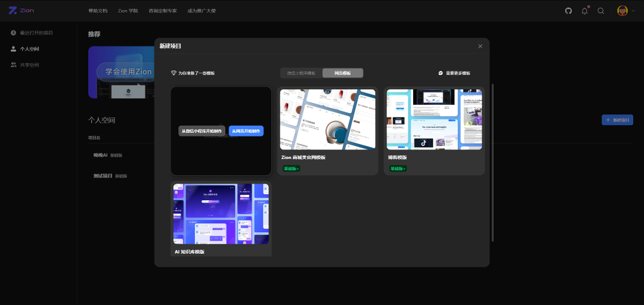Click the Zion logo
Screen dimensions: 644x305
21,11
